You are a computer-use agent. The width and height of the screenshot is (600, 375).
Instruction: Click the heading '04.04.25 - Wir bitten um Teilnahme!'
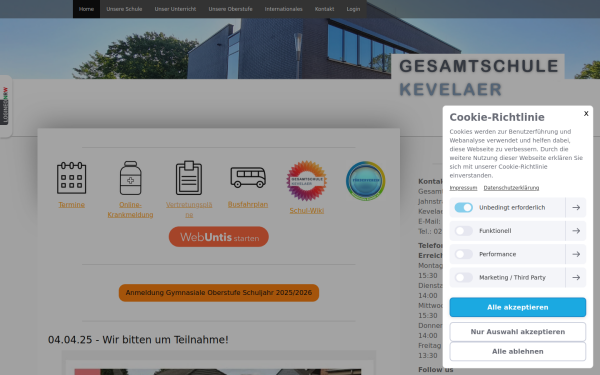click(138, 340)
